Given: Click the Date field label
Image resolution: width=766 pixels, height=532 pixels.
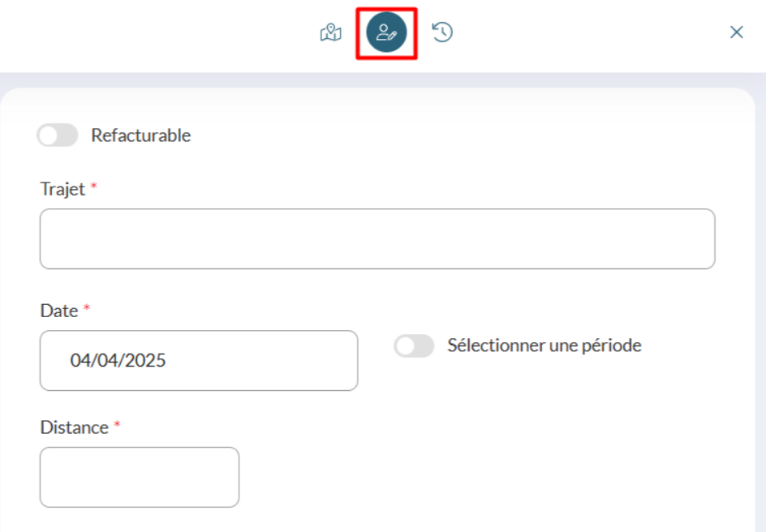Looking at the screenshot, I should 59,311.
